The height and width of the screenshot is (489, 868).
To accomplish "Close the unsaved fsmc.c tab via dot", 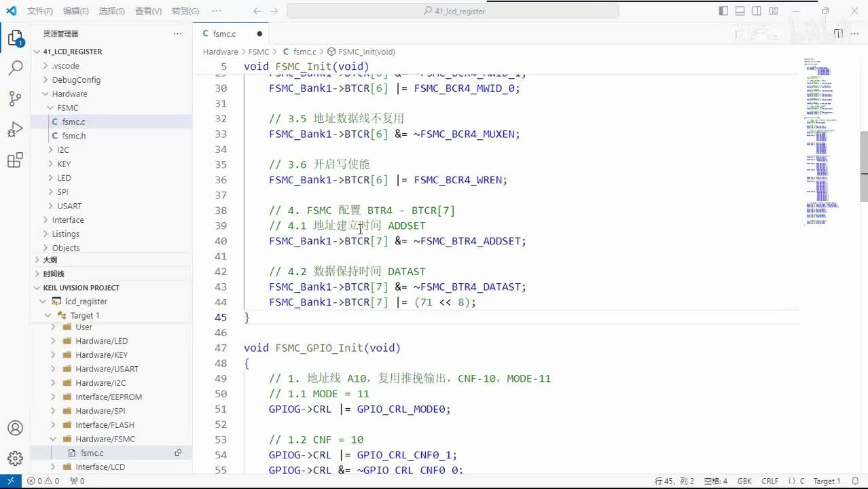I will [x=259, y=33].
